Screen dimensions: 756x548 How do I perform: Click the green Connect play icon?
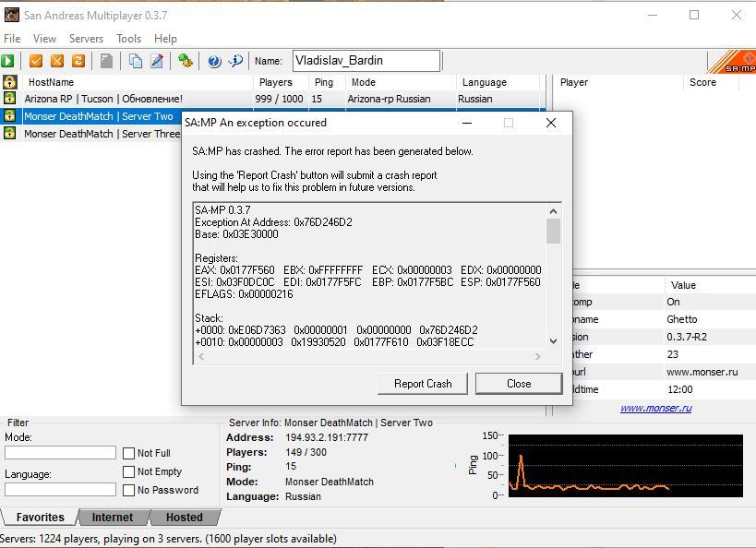pyautogui.click(x=8, y=61)
